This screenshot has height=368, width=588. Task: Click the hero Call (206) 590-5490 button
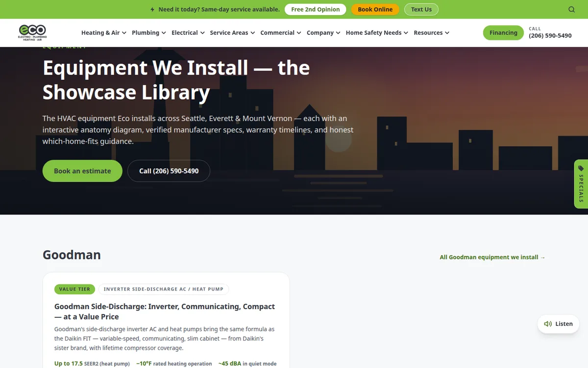coord(169,171)
